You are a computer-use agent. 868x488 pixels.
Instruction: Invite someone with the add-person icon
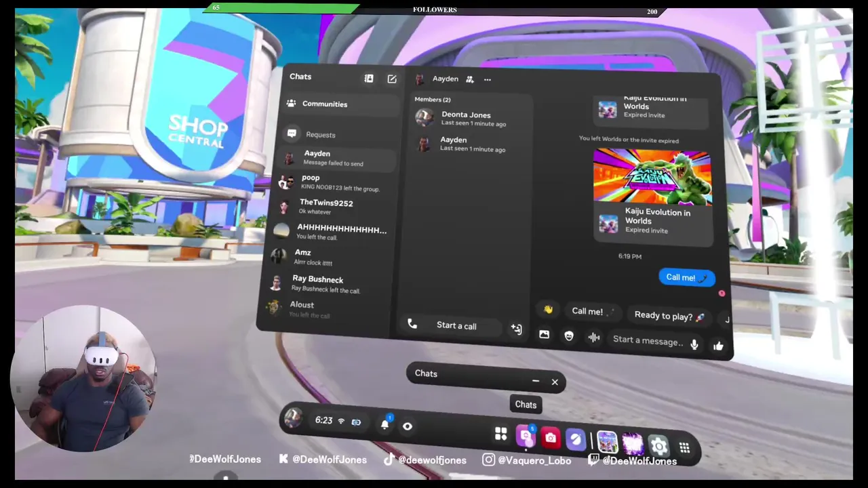pos(516,329)
